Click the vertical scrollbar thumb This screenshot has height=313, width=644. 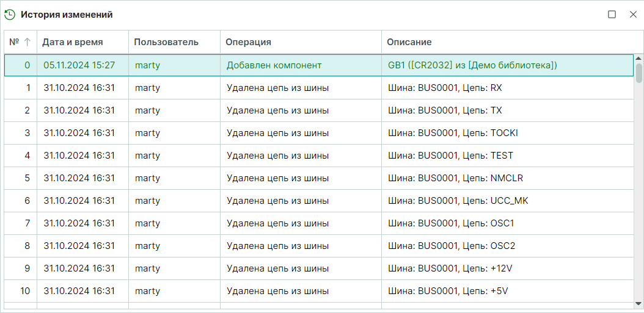tap(639, 73)
